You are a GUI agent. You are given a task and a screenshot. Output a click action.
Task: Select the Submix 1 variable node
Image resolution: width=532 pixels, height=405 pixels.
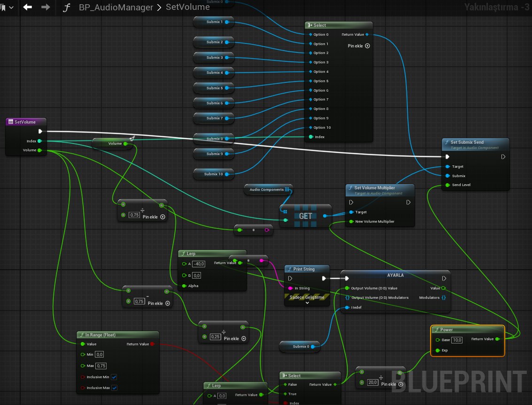tap(214, 22)
